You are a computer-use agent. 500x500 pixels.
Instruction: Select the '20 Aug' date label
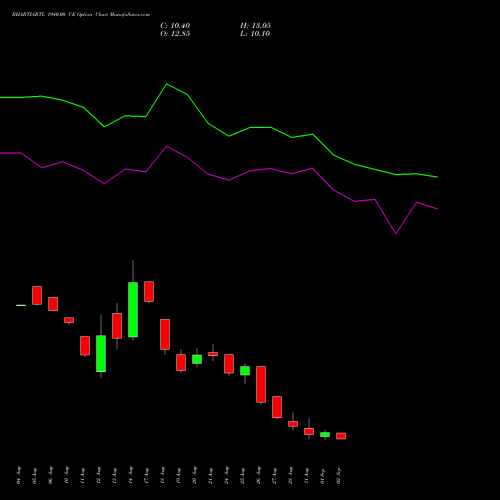[195, 475]
